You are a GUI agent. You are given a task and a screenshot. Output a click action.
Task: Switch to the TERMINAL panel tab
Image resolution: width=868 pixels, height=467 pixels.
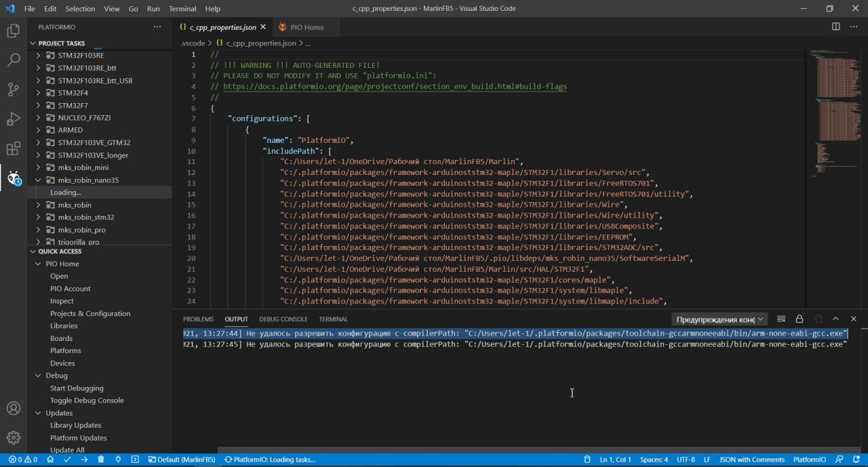pyautogui.click(x=334, y=319)
